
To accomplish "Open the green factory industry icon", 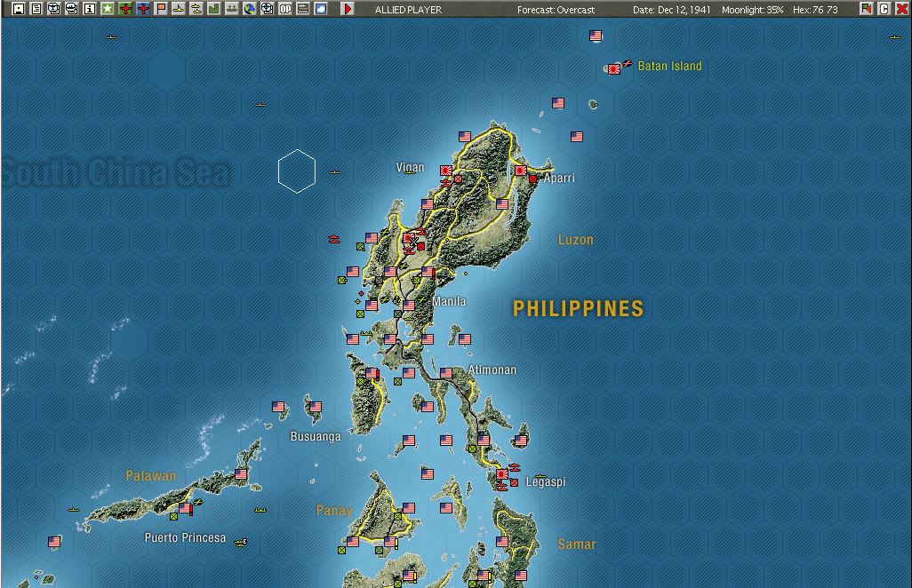I will tap(214, 9).
